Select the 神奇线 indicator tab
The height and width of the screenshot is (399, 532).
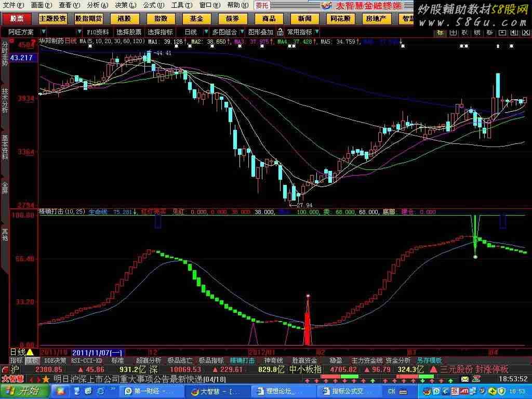tap(273, 361)
